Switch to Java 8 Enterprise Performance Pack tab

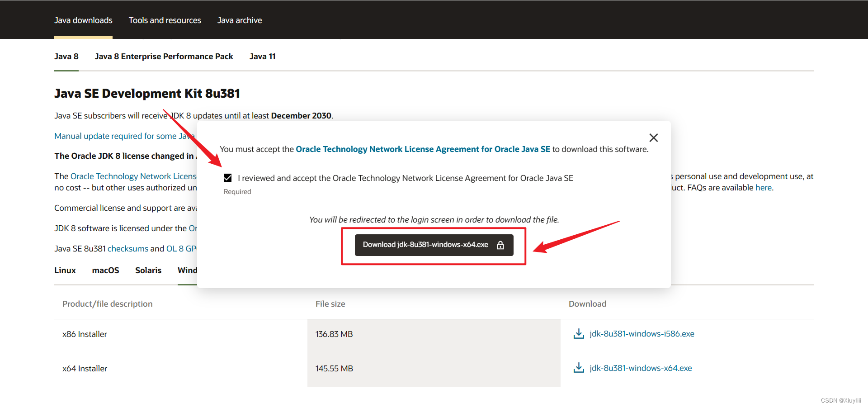tap(164, 57)
